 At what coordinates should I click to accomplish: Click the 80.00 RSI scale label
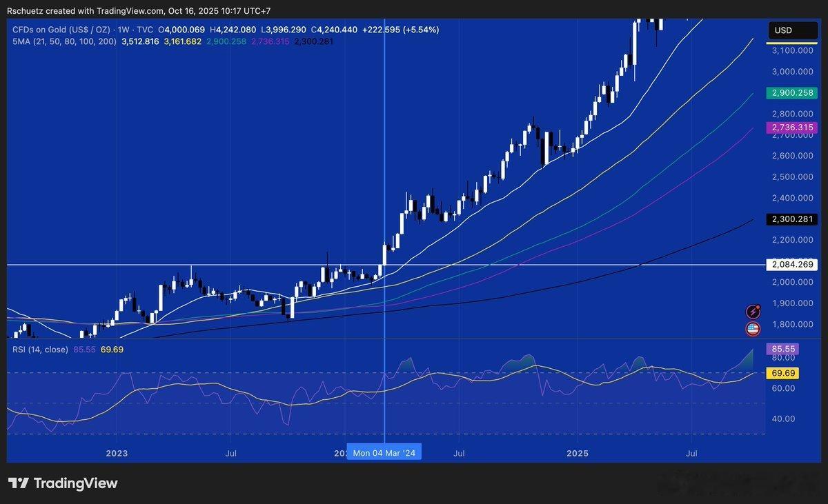point(782,359)
